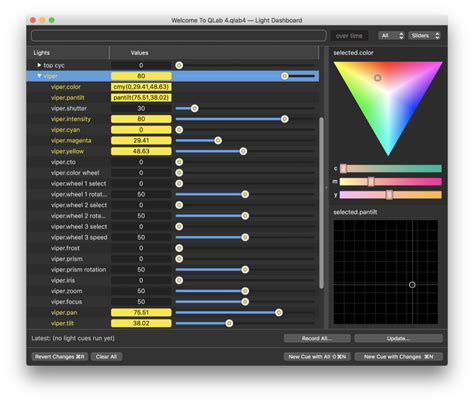Click the Clear All button

[106, 357]
